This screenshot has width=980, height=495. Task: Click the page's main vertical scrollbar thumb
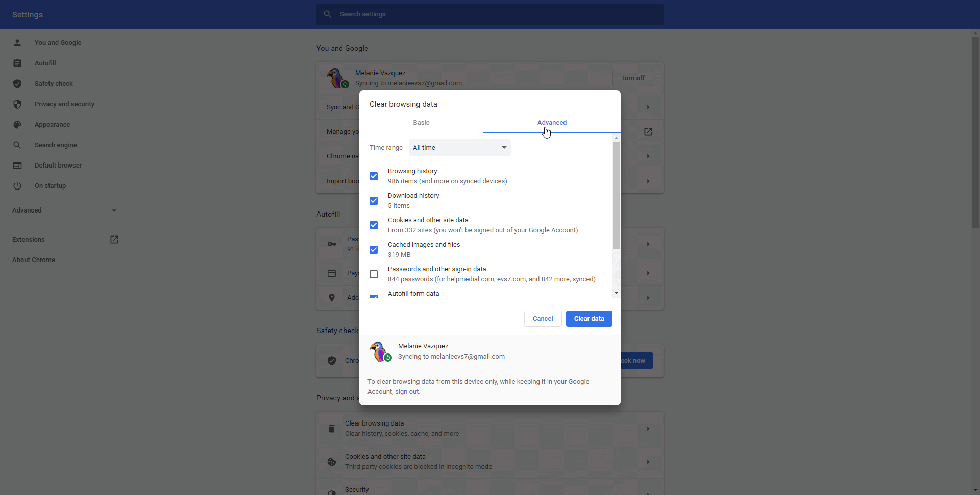point(975,133)
